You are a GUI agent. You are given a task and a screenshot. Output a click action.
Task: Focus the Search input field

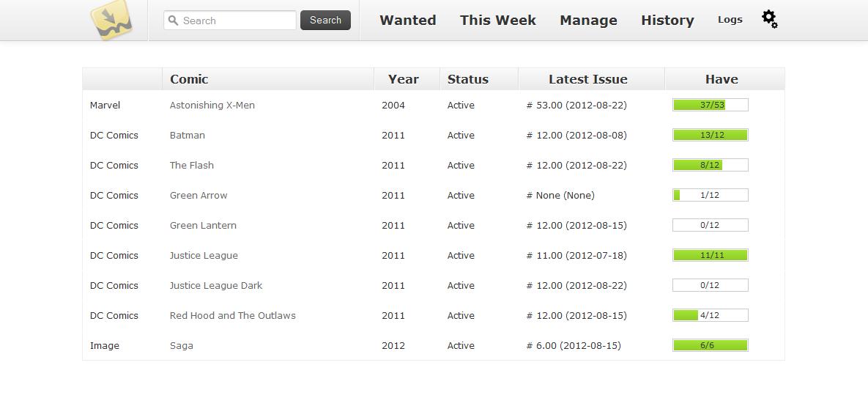(x=230, y=21)
